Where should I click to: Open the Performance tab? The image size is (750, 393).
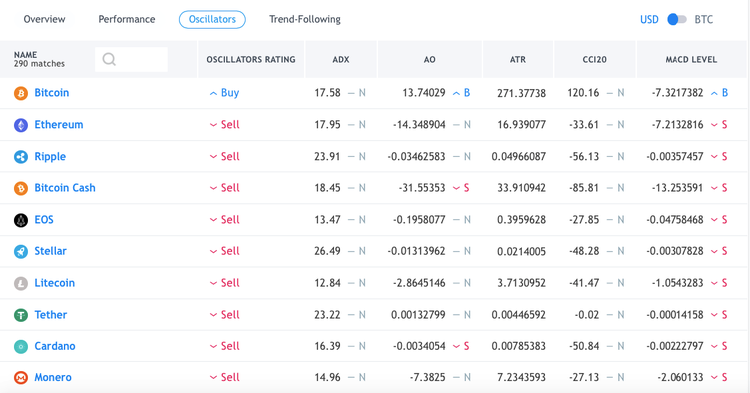[127, 19]
